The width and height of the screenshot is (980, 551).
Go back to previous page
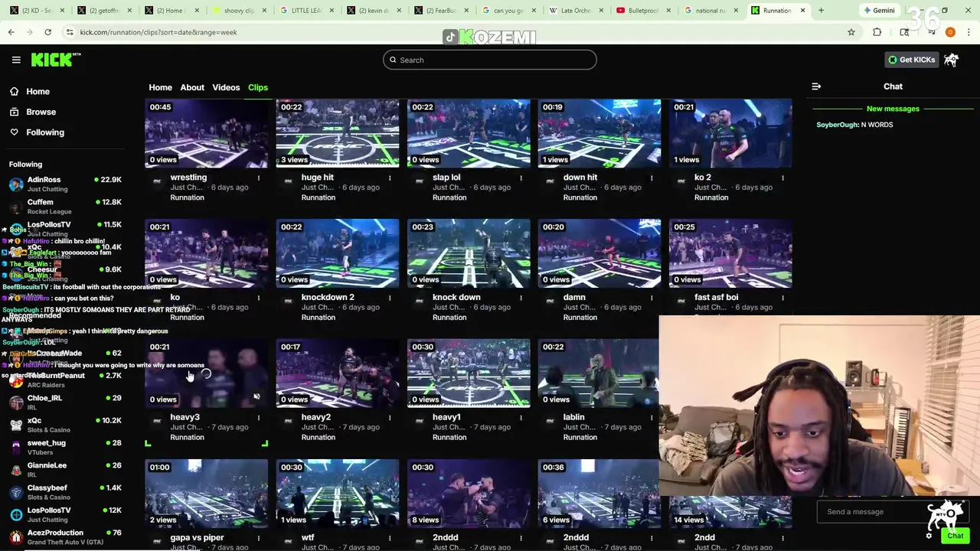[11, 32]
